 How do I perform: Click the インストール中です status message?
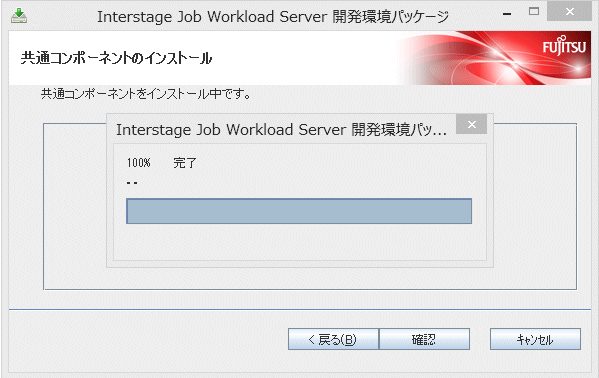(146, 94)
